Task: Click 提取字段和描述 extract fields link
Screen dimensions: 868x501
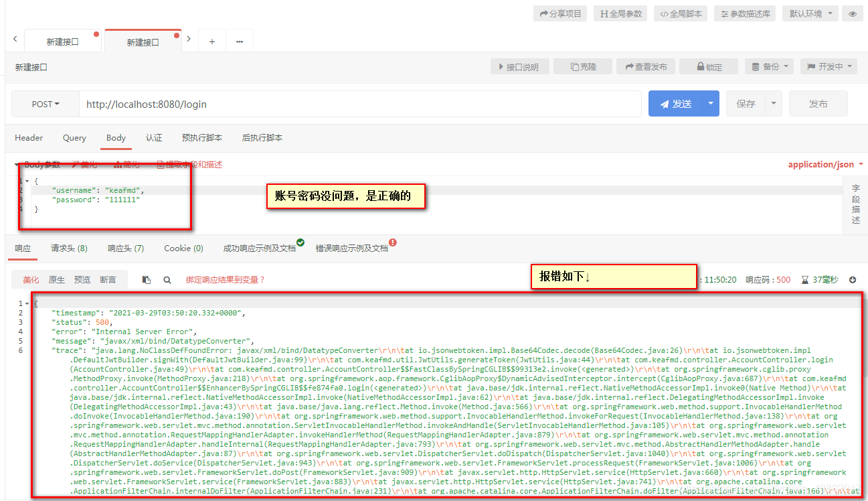Action: pyautogui.click(x=189, y=165)
